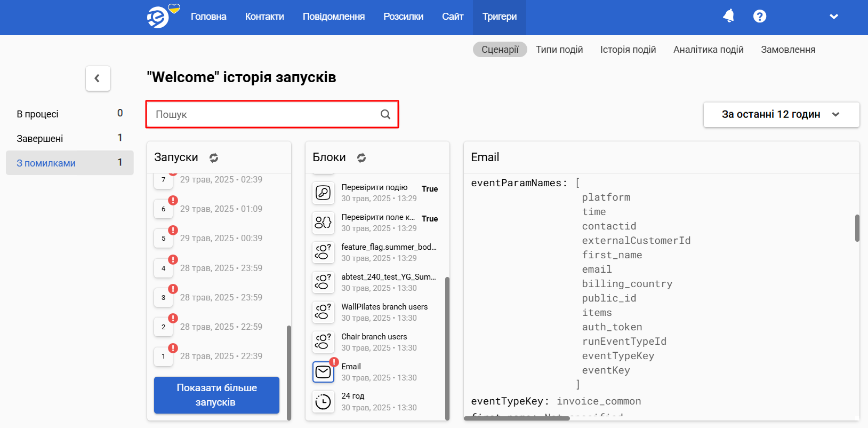Open the Завершені runs filter
The height and width of the screenshot is (428, 868).
click(x=40, y=139)
